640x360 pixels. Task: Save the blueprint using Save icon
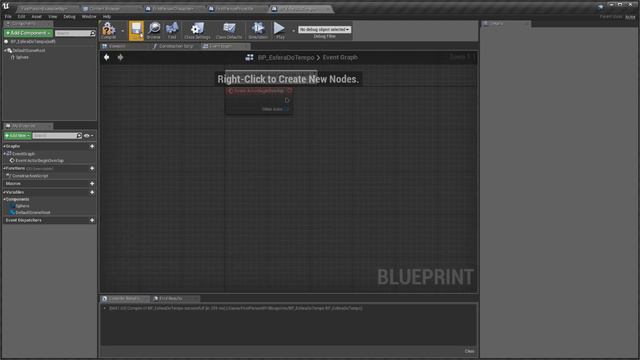tap(136, 31)
